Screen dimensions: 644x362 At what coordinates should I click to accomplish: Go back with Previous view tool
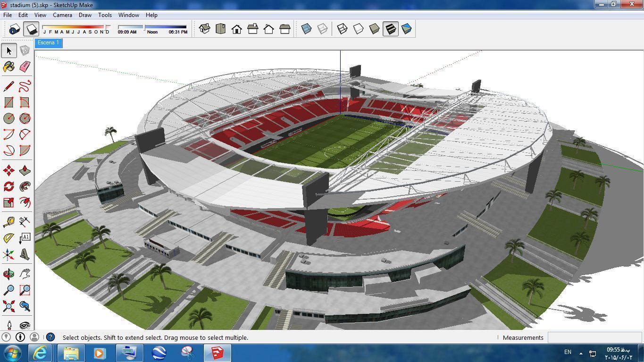pos(25,306)
